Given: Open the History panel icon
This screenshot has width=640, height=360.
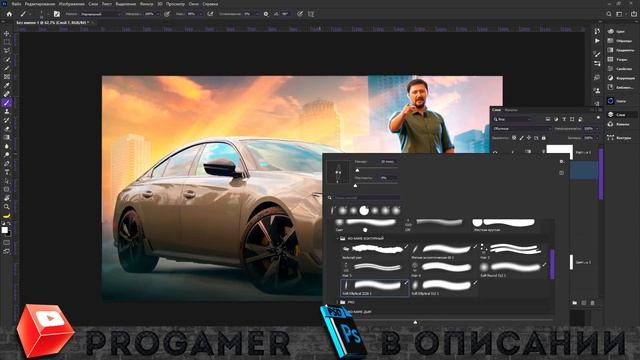Looking at the screenshot, I should (x=597, y=31).
